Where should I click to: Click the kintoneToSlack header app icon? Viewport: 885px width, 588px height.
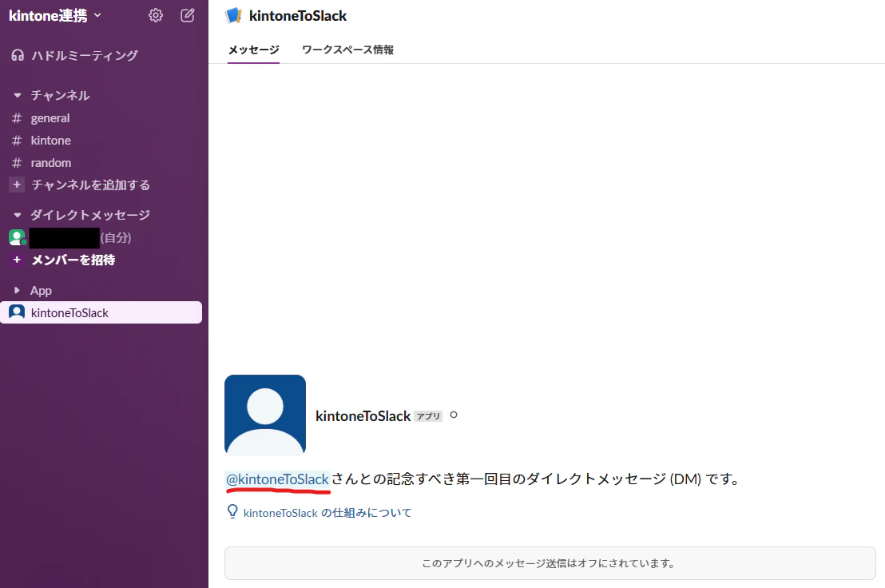234,16
